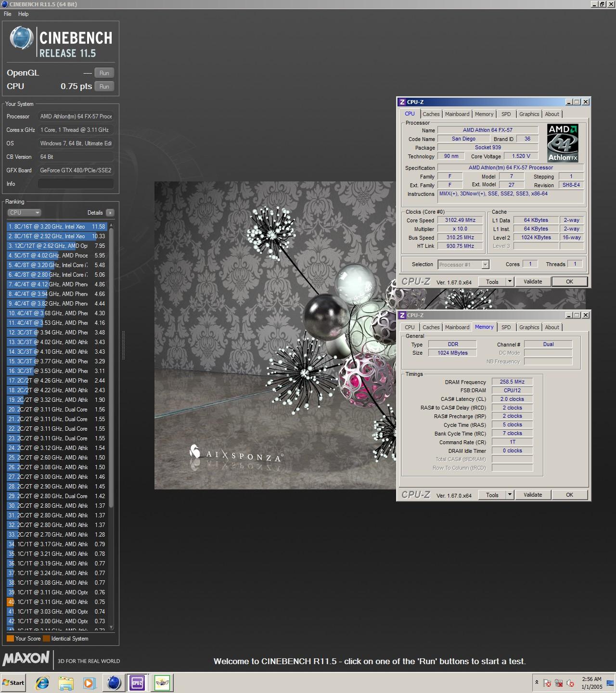Viewport: 616px width, 693px height.
Task: Open the Processor #1 selection dropdown
Action: click(463, 265)
